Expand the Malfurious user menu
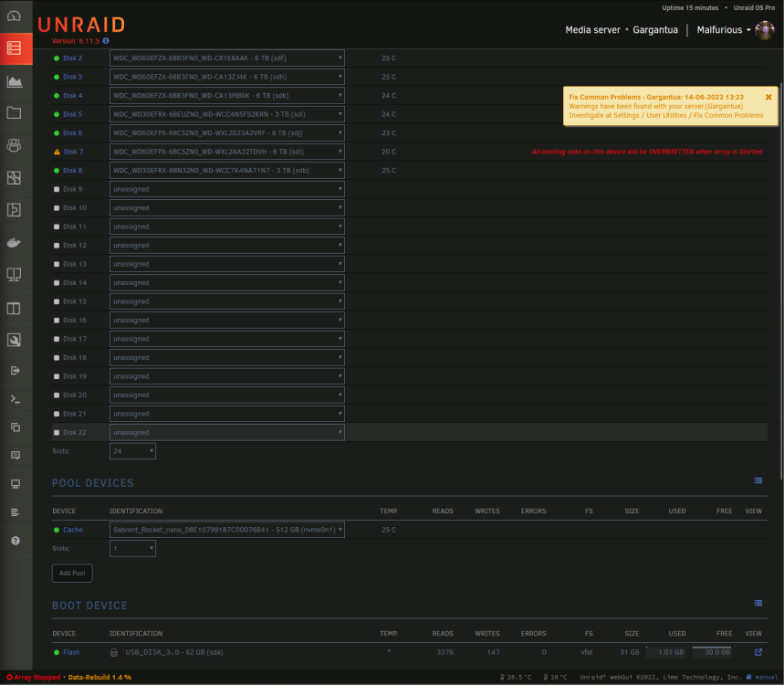 724,30
